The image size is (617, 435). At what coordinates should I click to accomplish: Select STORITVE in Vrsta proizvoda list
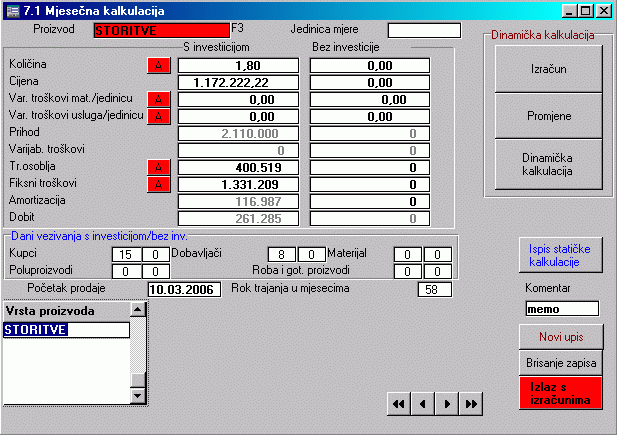coord(67,330)
